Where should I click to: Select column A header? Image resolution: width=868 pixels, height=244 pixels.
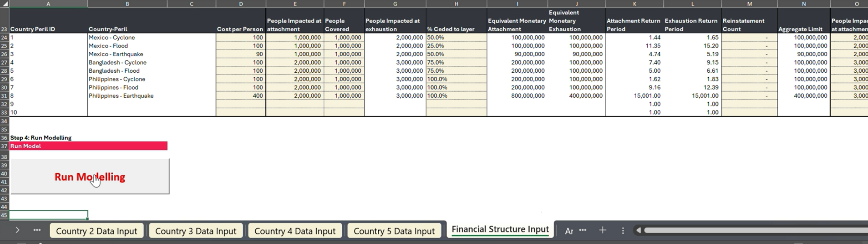coord(49,4)
